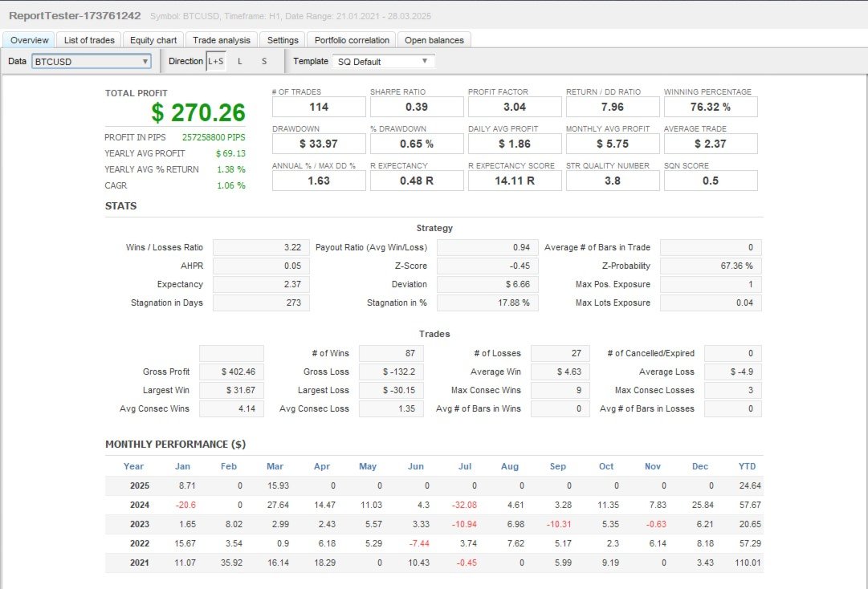Click the # of Trades box showing 114
This screenshot has width=868, height=589.
click(319, 107)
